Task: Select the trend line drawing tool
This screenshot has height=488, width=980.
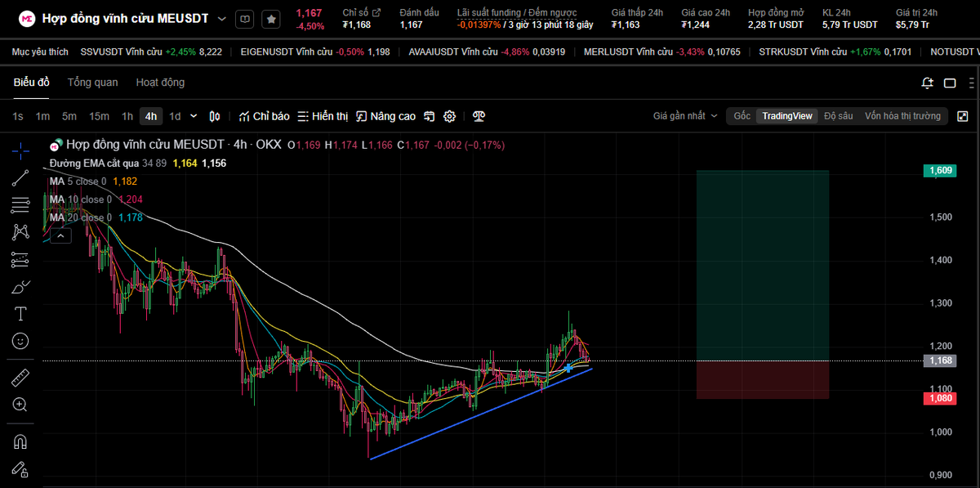Action: pyautogui.click(x=20, y=177)
